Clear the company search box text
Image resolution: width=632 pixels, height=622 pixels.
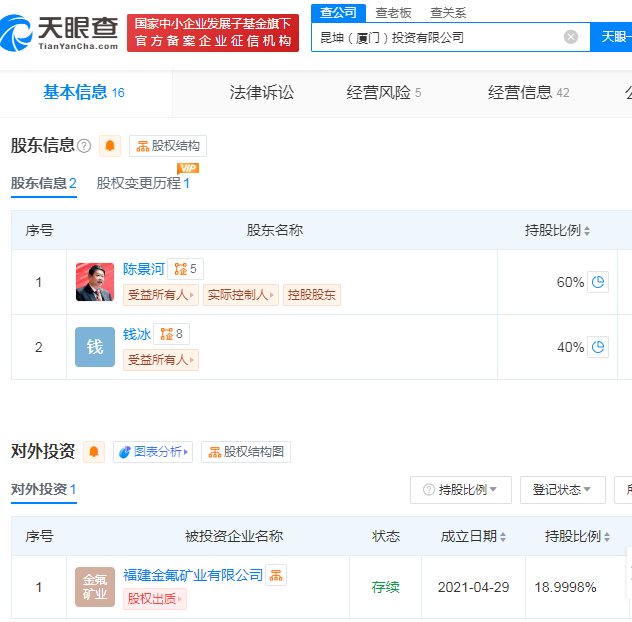tap(571, 37)
